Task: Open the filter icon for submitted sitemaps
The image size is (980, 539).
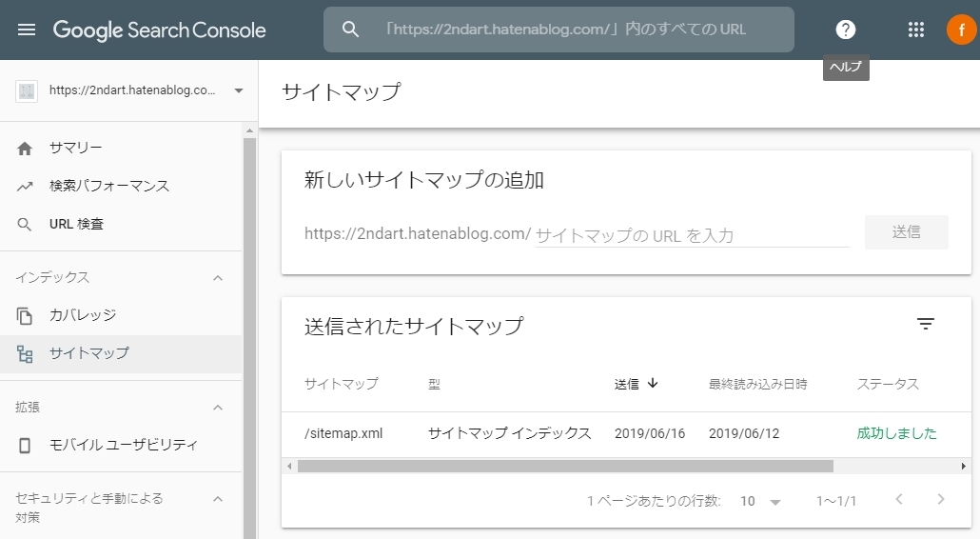Action: coord(926,324)
